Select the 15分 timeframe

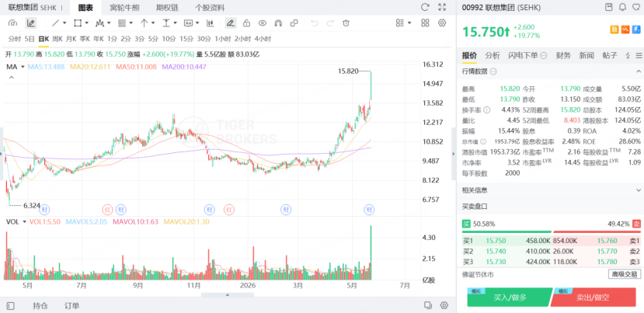(x=186, y=39)
